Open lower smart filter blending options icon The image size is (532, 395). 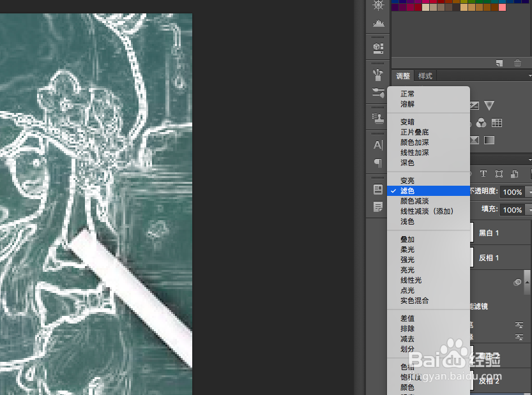tap(519, 337)
